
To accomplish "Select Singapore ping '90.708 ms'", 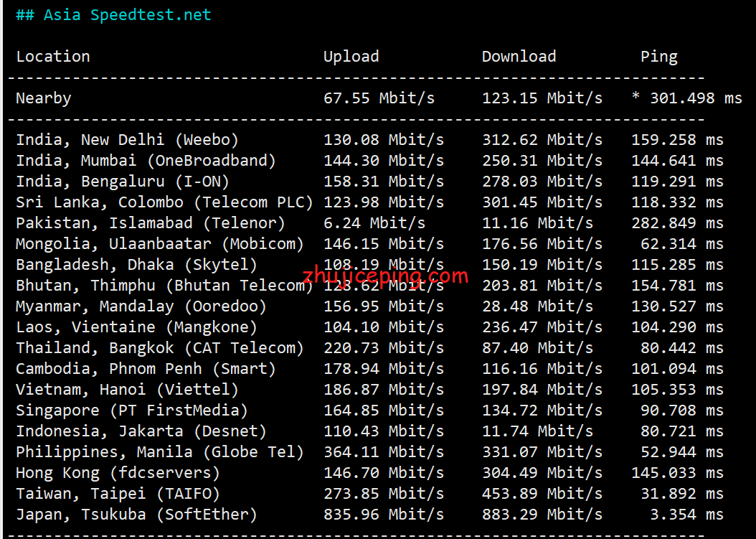I will 681,410.
